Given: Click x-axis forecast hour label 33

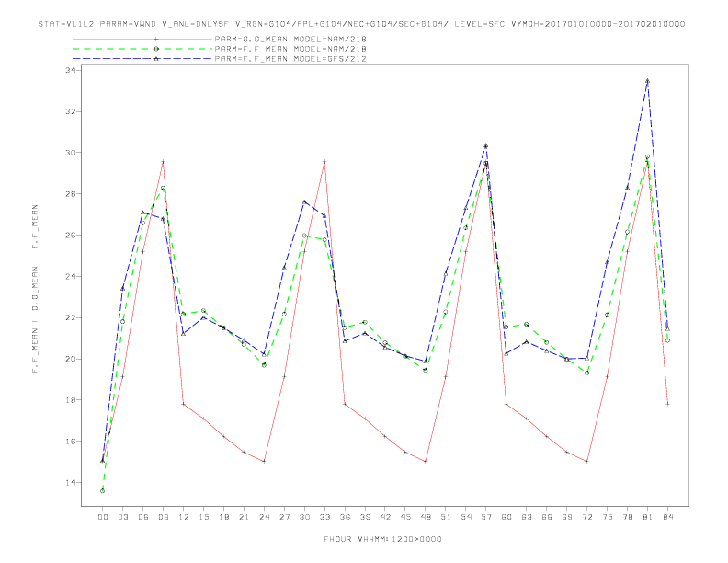Looking at the screenshot, I should [324, 517].
